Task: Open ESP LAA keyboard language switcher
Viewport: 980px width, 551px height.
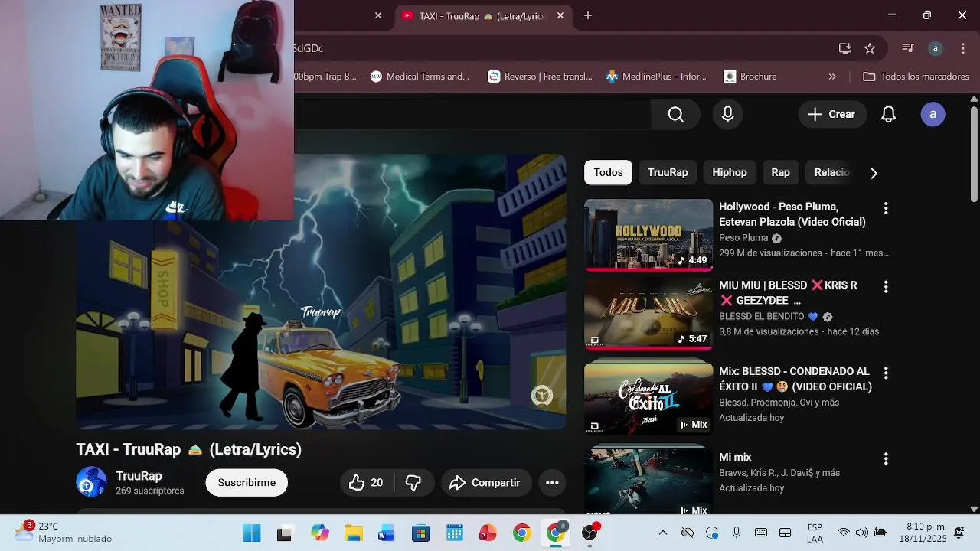Action: click(x=815, y=533)
